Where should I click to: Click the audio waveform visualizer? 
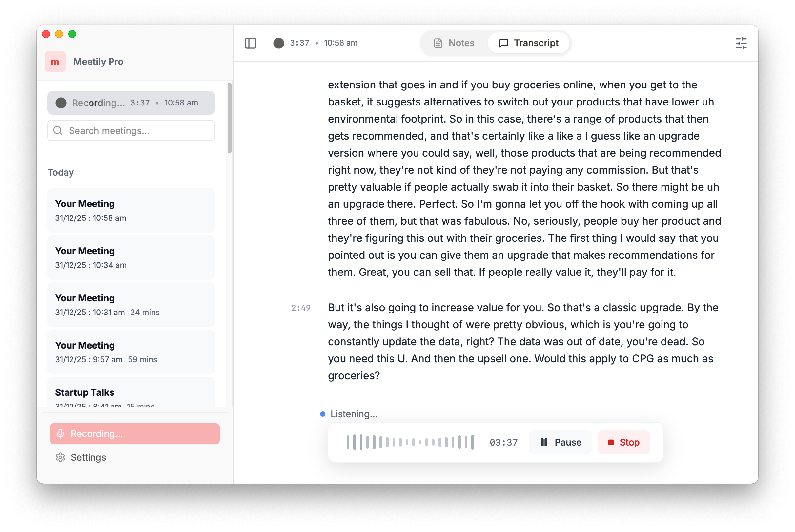point(410,443)
